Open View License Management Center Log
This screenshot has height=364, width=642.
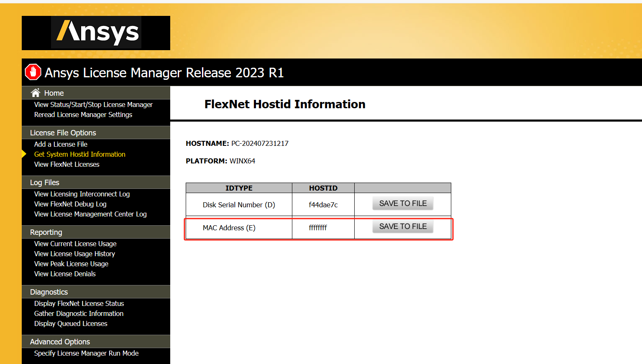click(x=90, y=214)
